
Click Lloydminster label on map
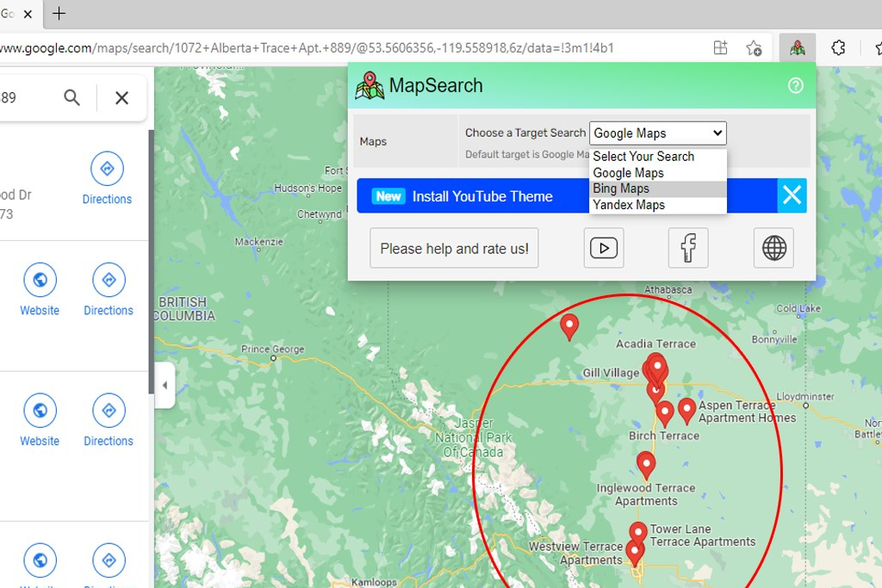(x=805, y=396)
